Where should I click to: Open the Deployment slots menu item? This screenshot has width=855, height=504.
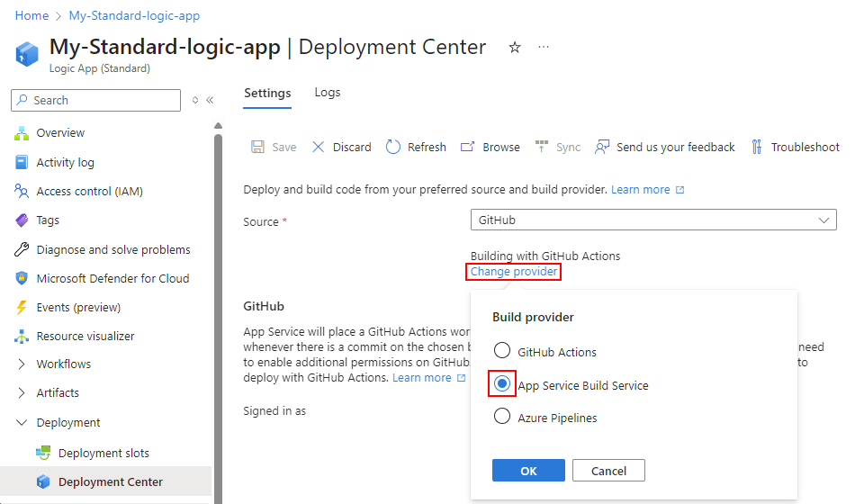coord(103,453)
